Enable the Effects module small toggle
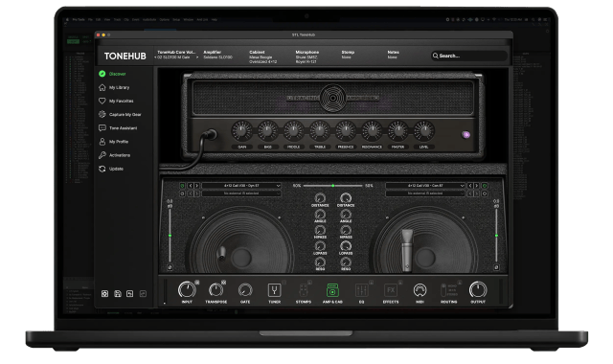The height and width of the screenshot is (364, 613). [x=400, y=282]
